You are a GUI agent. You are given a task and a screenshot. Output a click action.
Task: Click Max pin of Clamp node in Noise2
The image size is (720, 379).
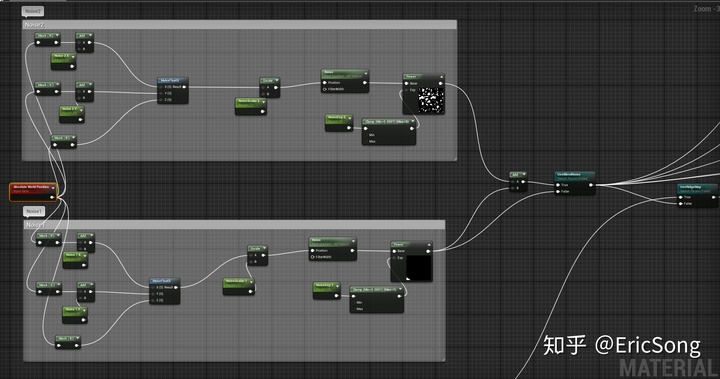coord(366,141)
